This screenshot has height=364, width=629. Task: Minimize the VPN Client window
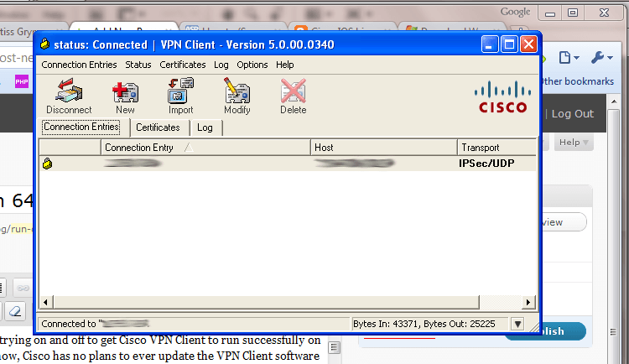490,44
